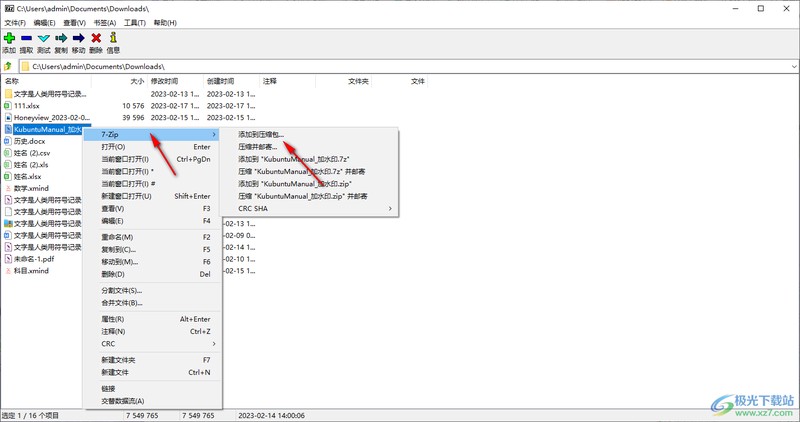This screenshot has width=800, height=422.
Task: Expand the 7-Zip submenu in the context menu
Action: (x=153, y=134)
